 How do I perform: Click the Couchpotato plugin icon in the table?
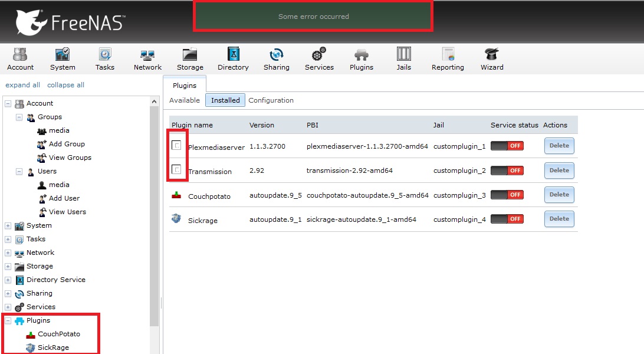[176, 195]
